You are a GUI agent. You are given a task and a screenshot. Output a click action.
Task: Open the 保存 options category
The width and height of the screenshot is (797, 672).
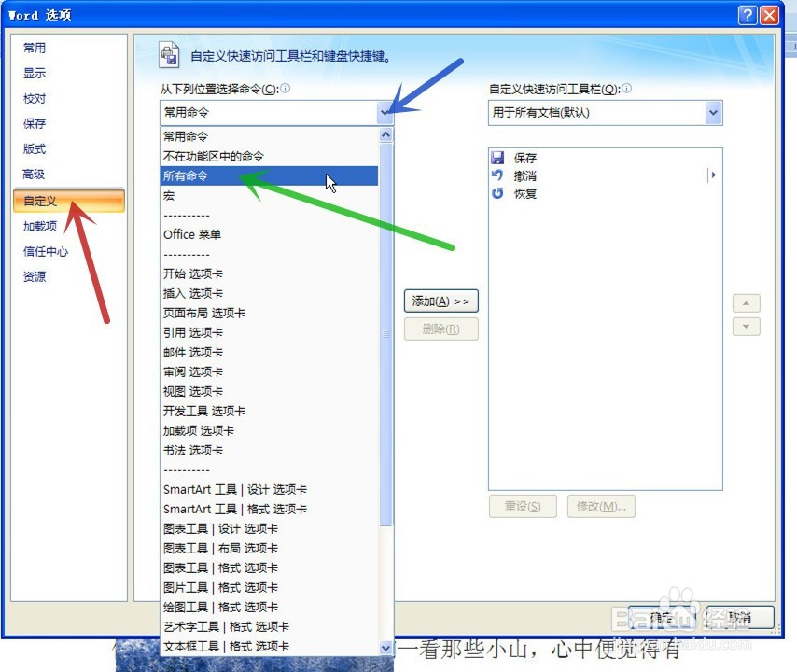click(x=35, y=123)
